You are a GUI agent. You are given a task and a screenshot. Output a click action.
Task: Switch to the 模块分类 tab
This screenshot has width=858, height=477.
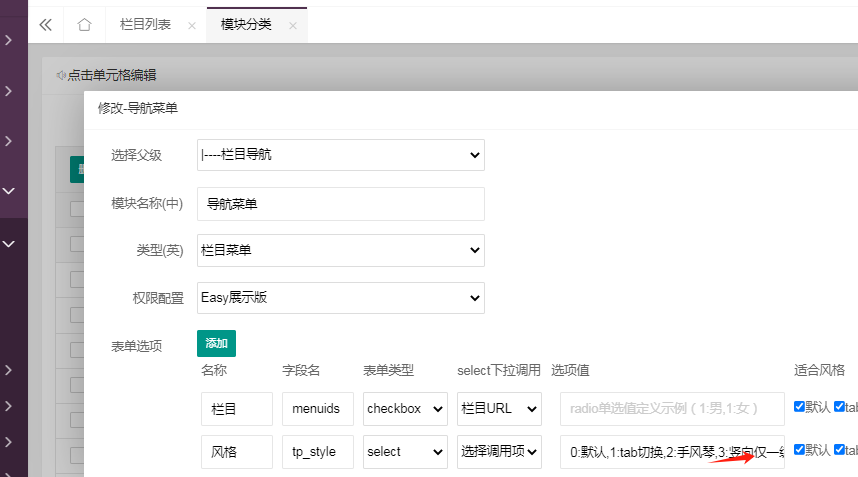pyautogui.click(x=246, y=25)
